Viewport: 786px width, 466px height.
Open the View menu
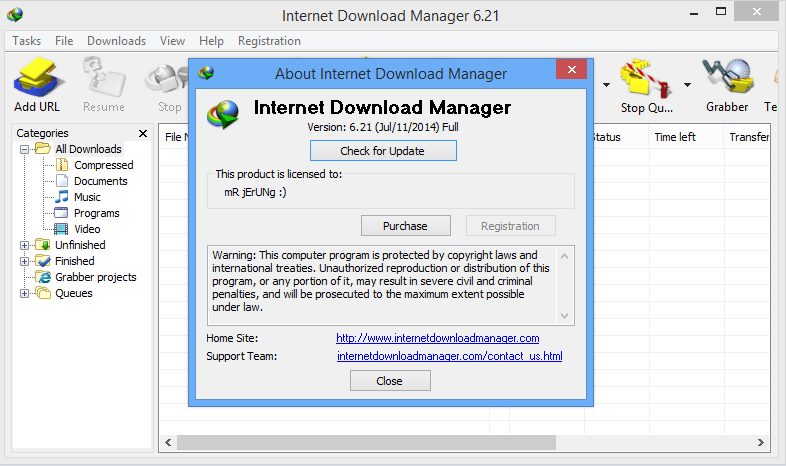click(x=172, y=41)
